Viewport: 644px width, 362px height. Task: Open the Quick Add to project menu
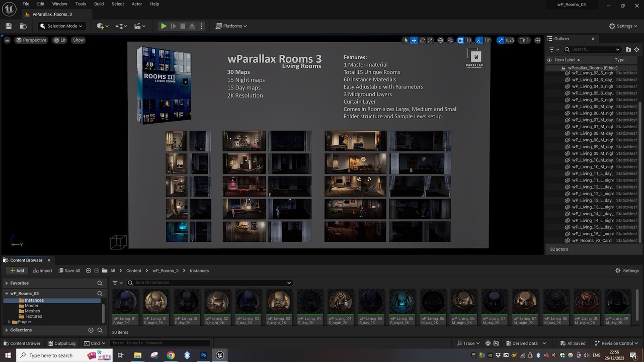103,26
